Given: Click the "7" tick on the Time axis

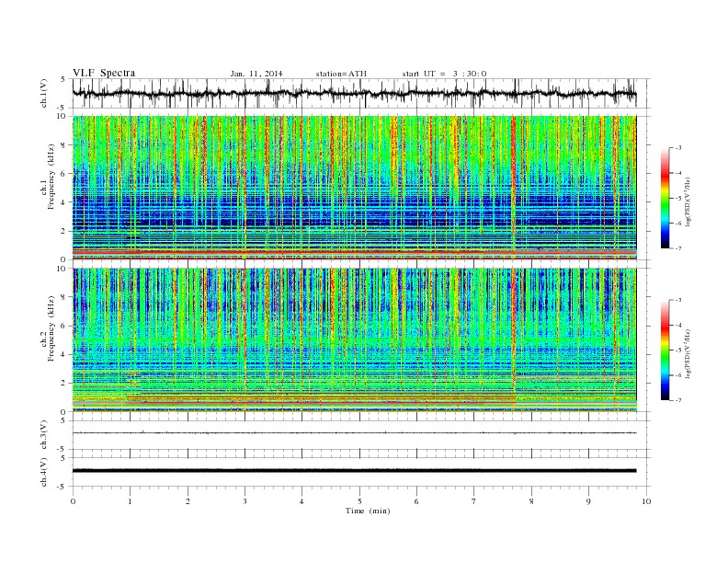Looking at the screenshot, I should coord(474,501).
